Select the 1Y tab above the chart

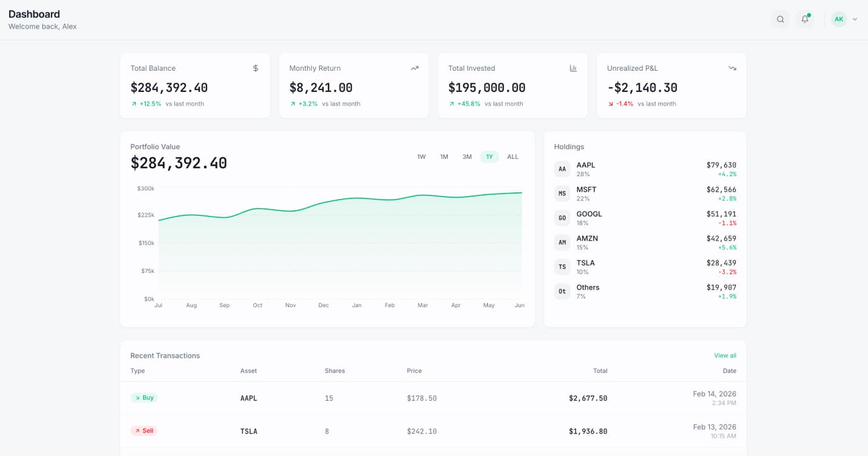489,157
